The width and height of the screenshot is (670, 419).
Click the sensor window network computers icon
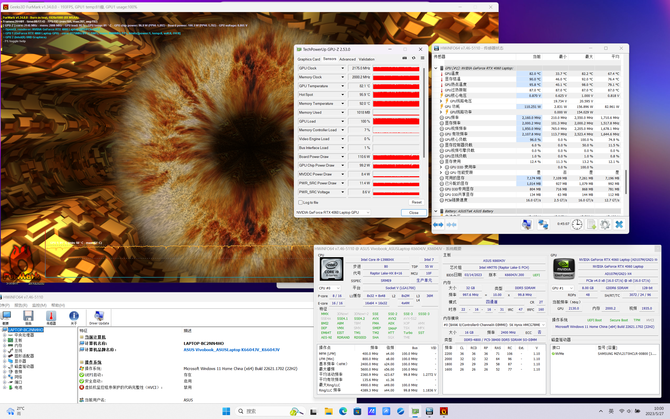coord(543,224)
